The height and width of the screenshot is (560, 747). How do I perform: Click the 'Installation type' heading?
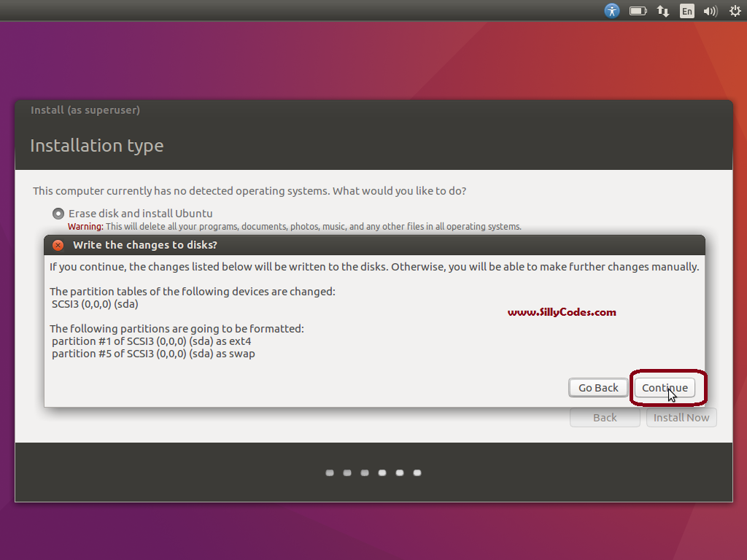(97, 145)
